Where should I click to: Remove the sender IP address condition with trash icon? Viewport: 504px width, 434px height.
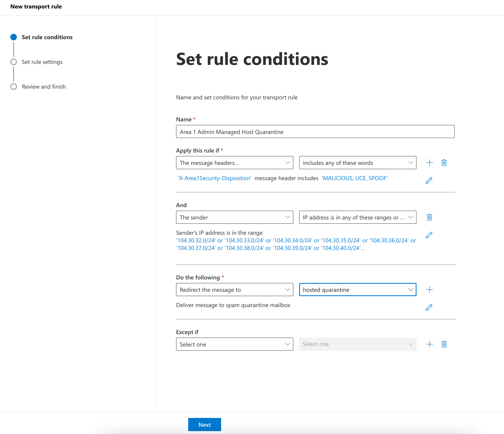click(x=429, y=217)
